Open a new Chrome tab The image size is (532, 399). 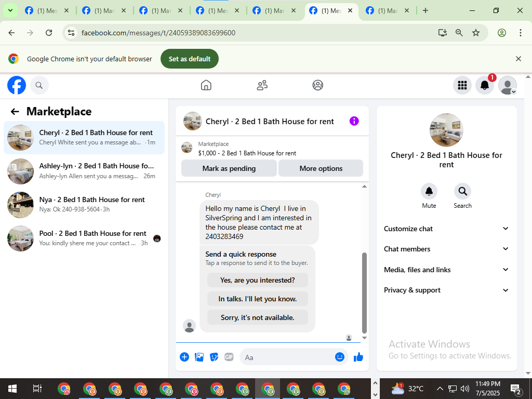[425, 10]
